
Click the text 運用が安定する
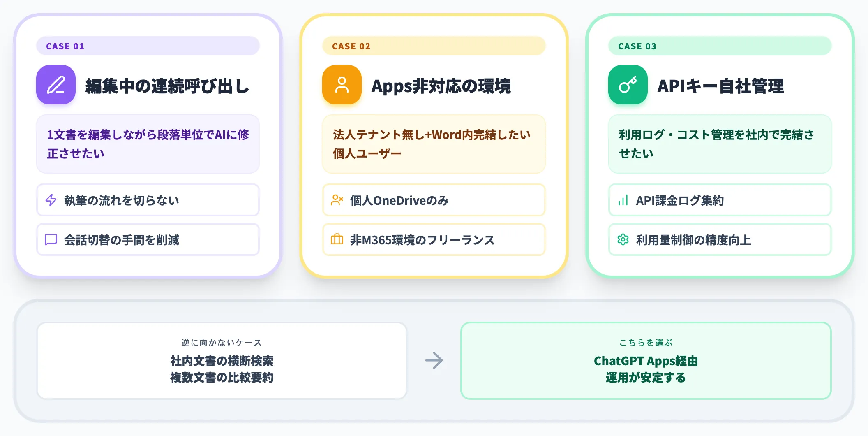[x=646, y=377]
